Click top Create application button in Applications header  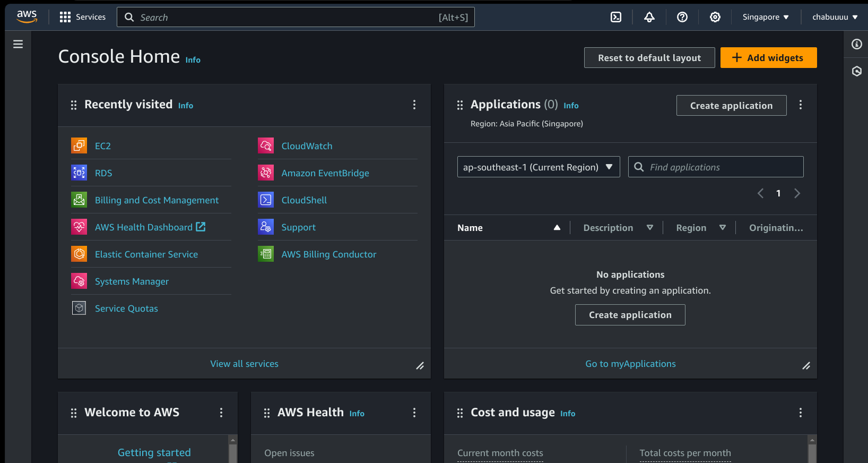click(x=731, y=105)
